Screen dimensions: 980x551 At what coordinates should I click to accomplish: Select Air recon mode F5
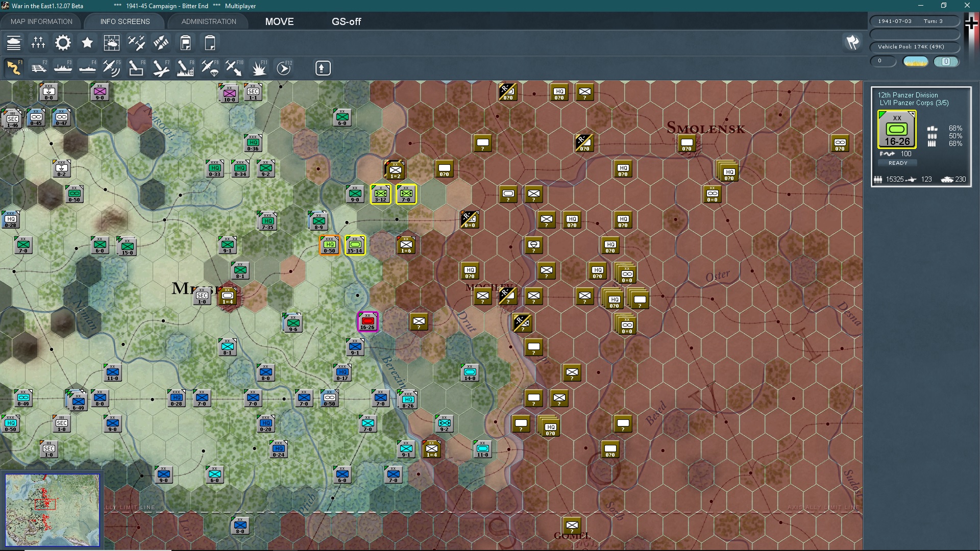pos(112,68)
